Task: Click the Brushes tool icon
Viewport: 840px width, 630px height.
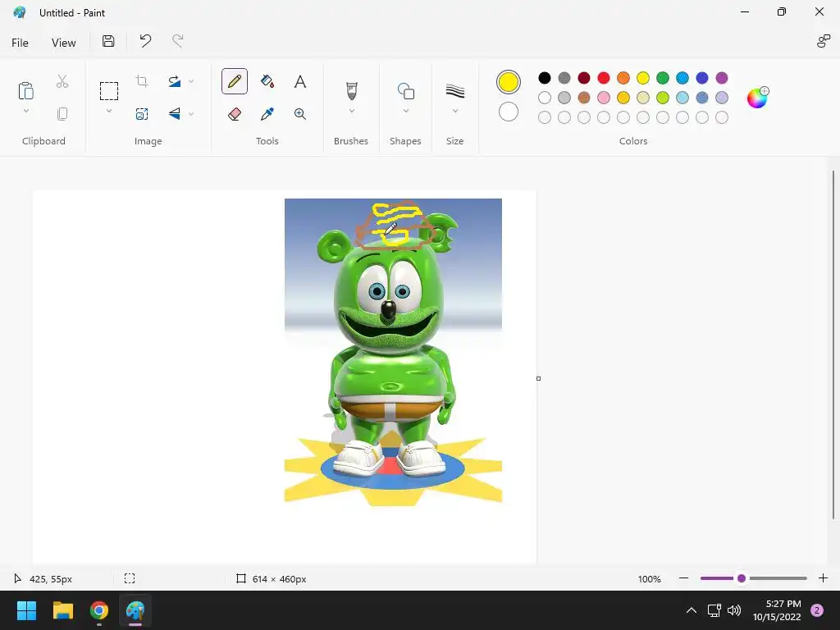Action: tap(351, 90)
